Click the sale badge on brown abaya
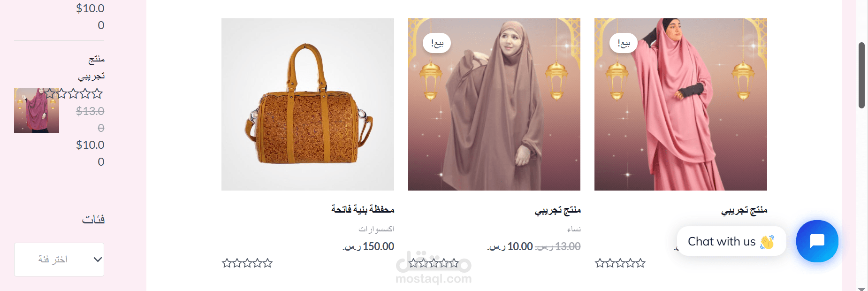Viewport: 868px width, 291px height. [x=437, y=43]
